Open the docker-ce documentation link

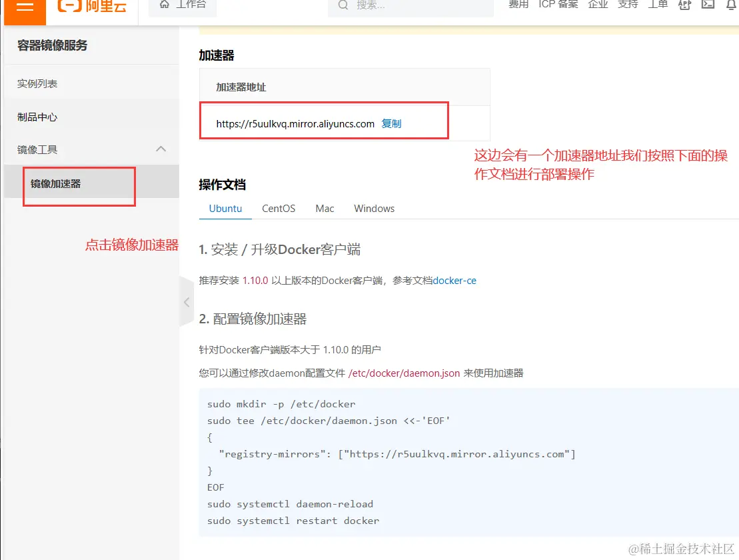tap(454, 281)
